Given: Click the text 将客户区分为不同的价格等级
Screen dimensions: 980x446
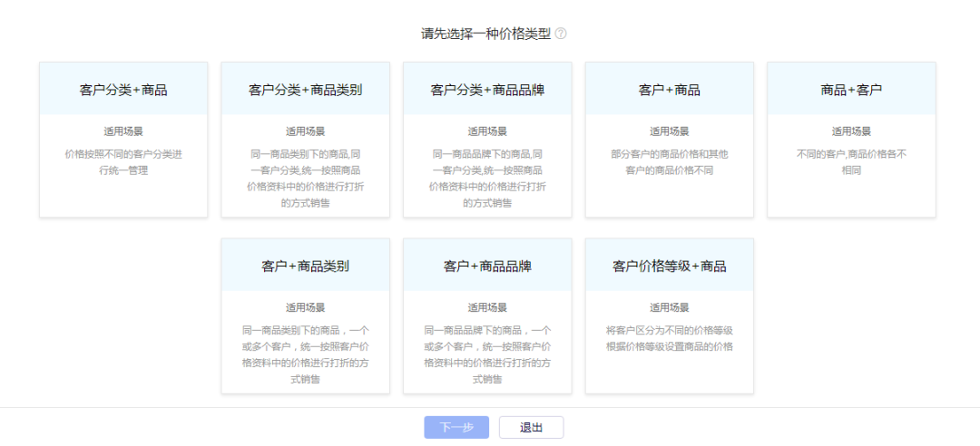Looking at the screenshot, I should point(670,331).
